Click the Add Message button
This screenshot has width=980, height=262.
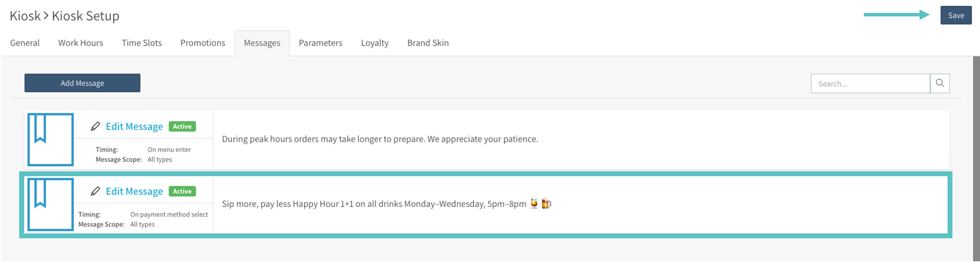82,83
